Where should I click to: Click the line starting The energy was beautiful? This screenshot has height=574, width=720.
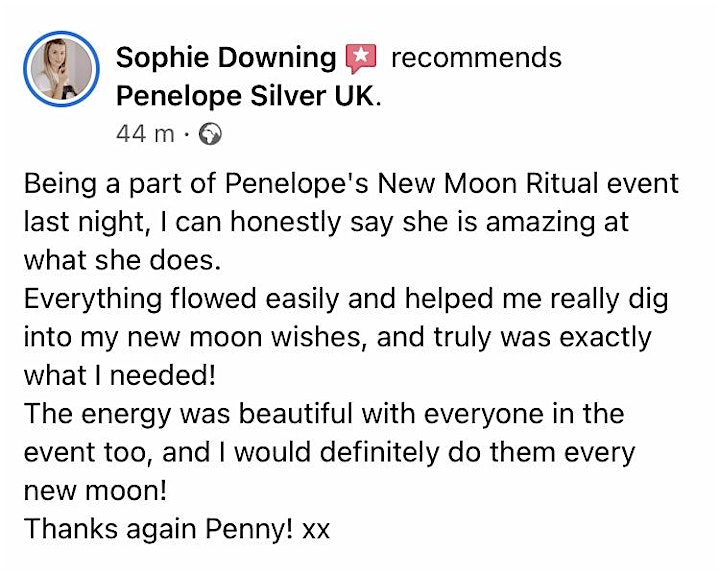coord(324,414)
